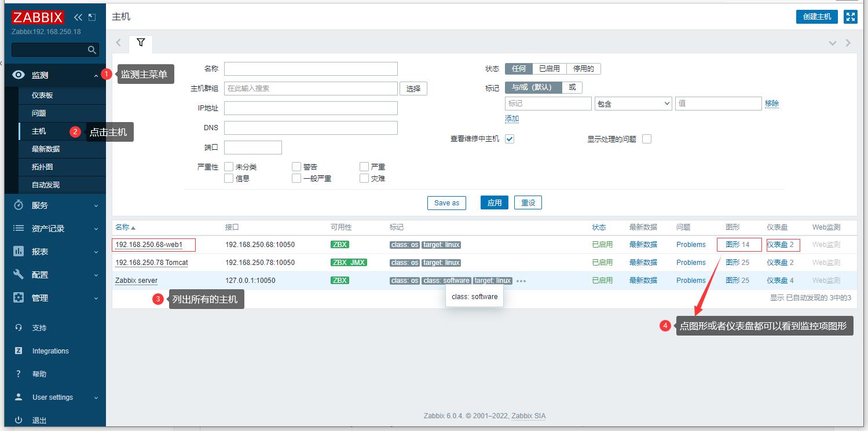
Task: Open 仪表板 in the sidebar
Action: [42, 95]
